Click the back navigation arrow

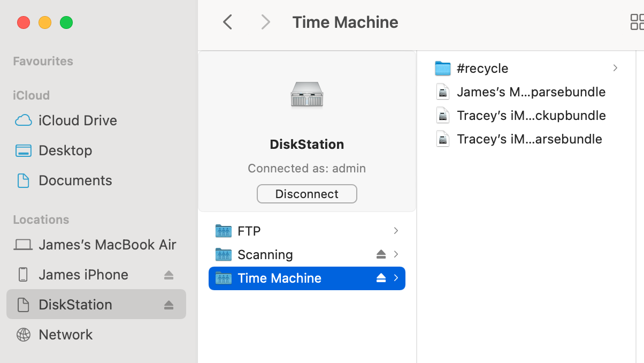click(228, 22)
